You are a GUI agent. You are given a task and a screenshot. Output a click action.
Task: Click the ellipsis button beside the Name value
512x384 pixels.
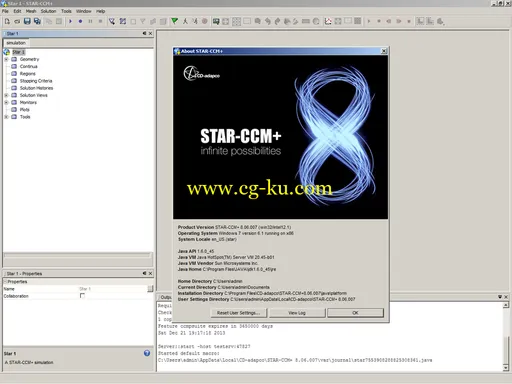[x=150, y=289]
